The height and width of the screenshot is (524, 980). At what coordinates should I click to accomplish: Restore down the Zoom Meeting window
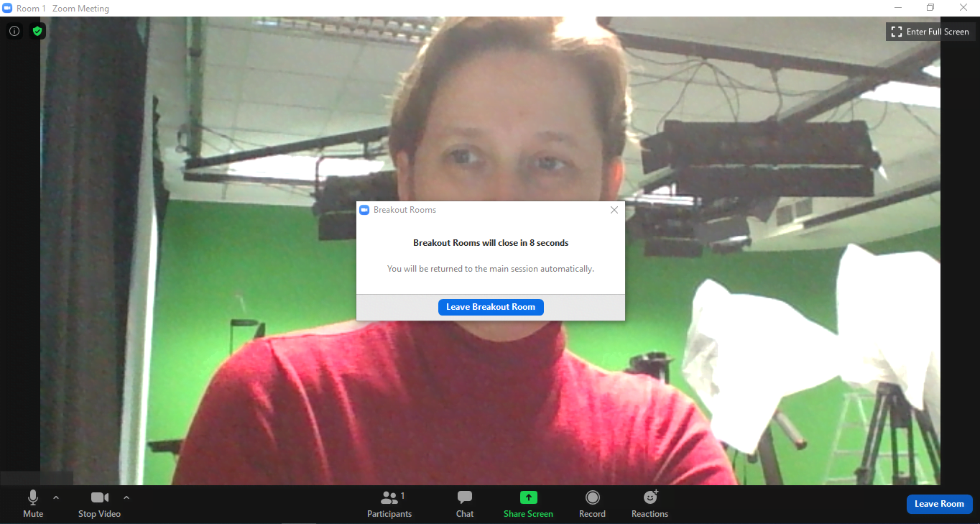tap(930, 8)
